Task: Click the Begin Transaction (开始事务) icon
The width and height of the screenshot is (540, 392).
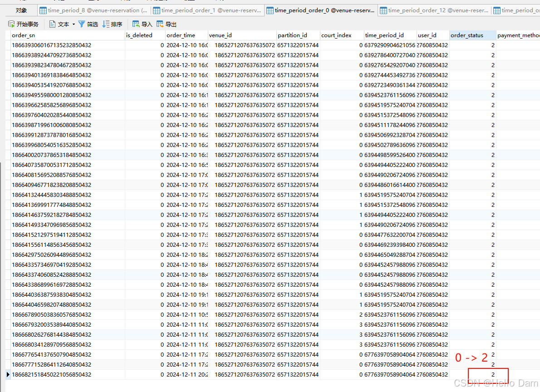Action: click(12, 24)
